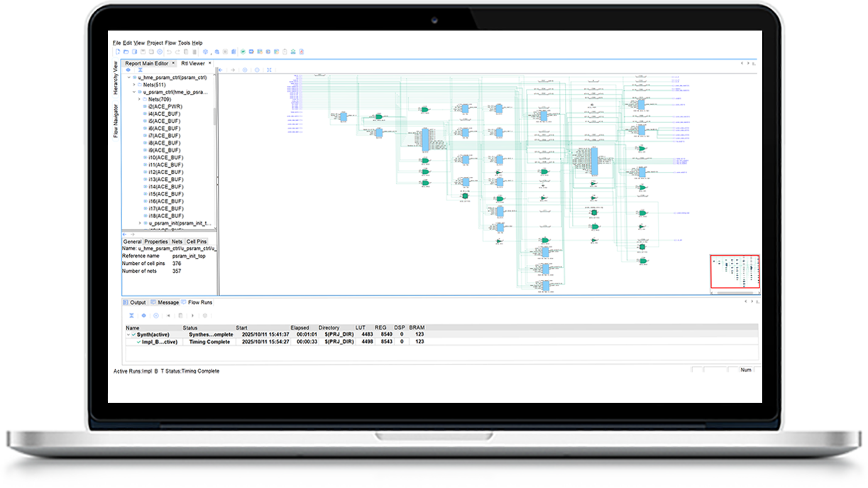The height and width of the screenshot is (488, 868).
Task: Click the fit-to-window icon in RTL viewer
Action: coord(269,70)
